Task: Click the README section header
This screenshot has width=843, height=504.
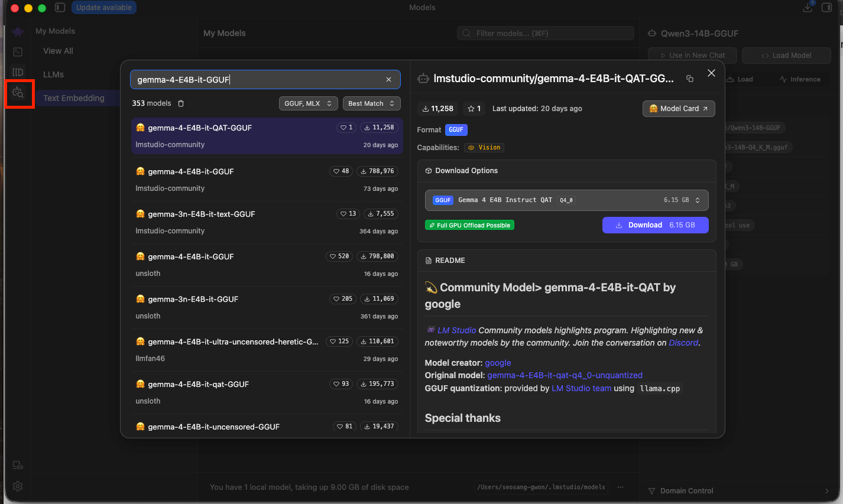Action: point(450,261)
